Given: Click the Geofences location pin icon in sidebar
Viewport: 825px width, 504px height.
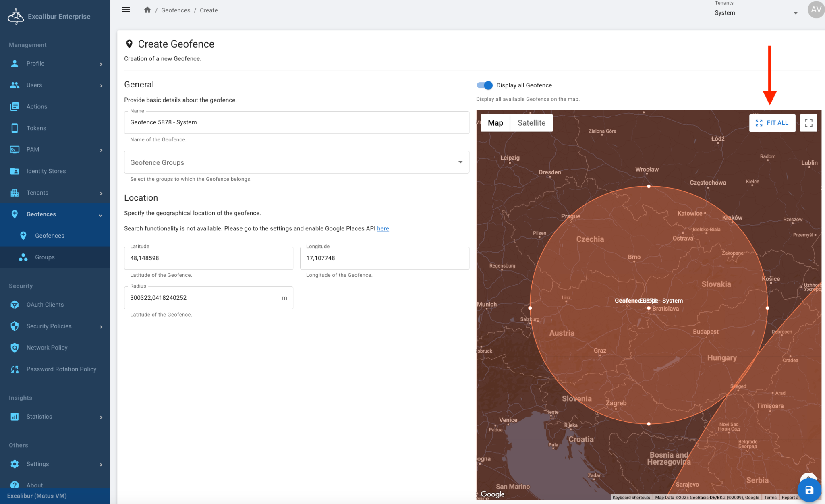Looking at the screenshot, I should [x=15, y=214].
